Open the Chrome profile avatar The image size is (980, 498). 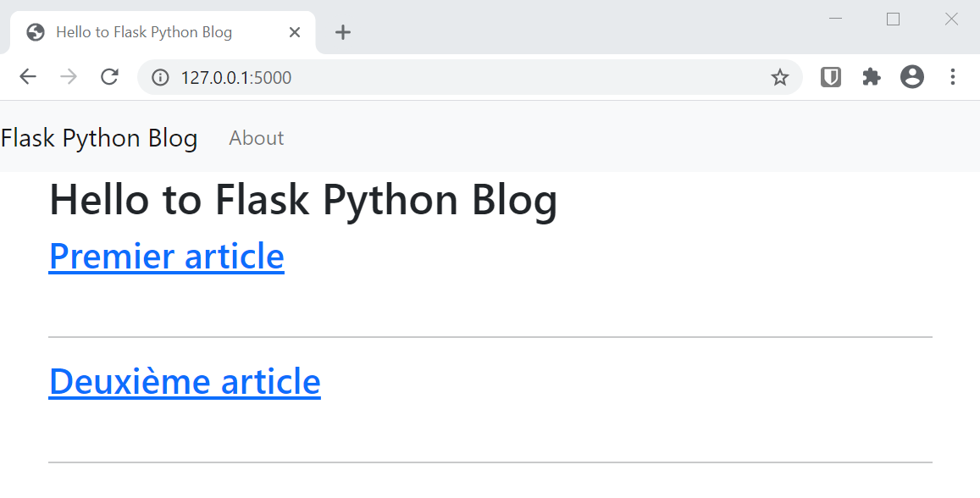tap(912, 77)
